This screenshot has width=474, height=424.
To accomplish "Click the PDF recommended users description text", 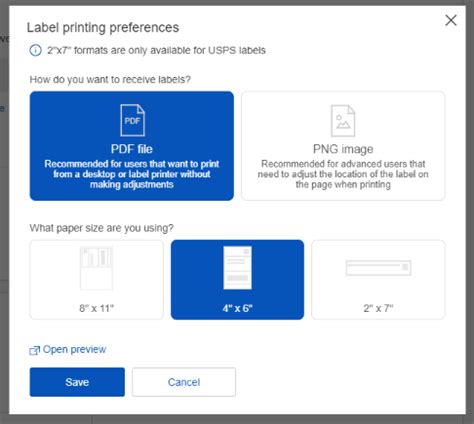I will (x=132, y=174).
